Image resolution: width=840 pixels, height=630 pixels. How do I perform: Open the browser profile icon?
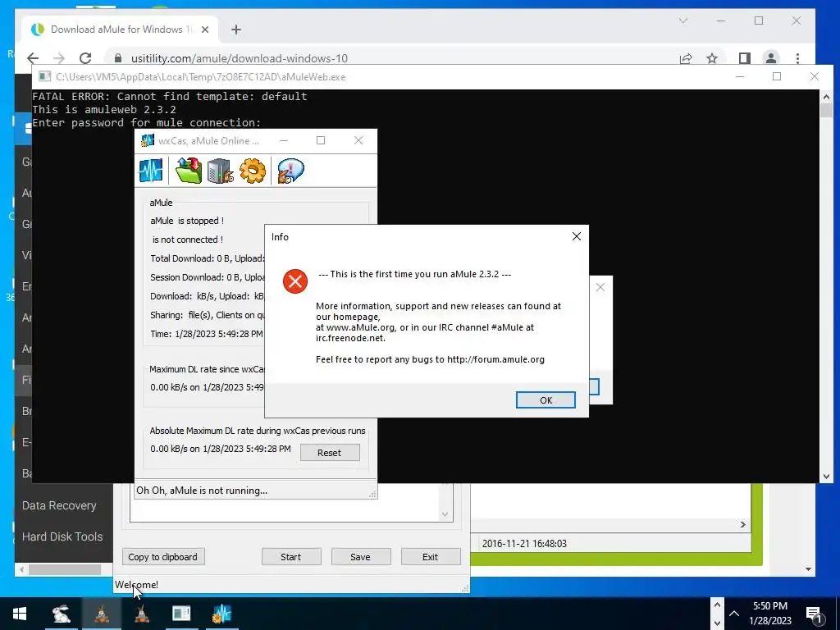pos(771,58)
